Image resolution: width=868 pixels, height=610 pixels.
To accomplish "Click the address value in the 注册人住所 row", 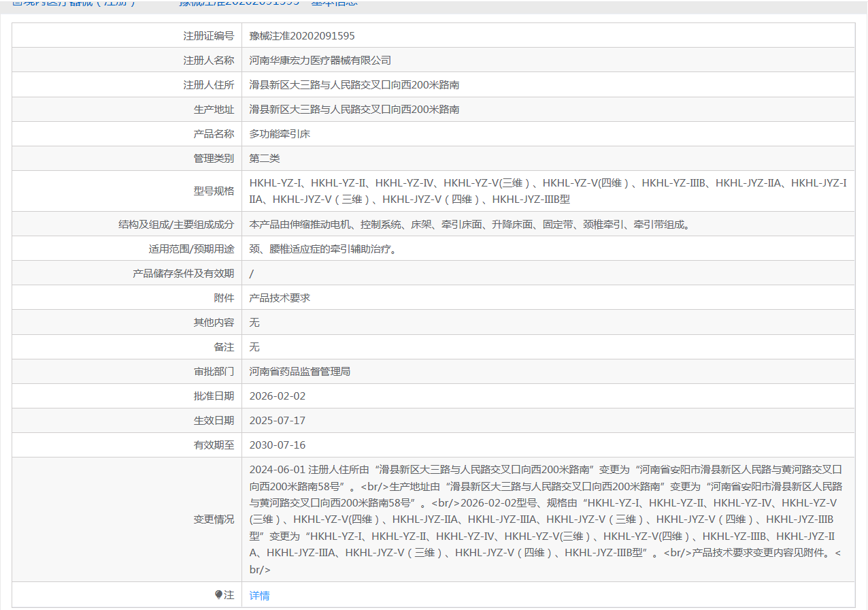I will (x=354, y=85).
